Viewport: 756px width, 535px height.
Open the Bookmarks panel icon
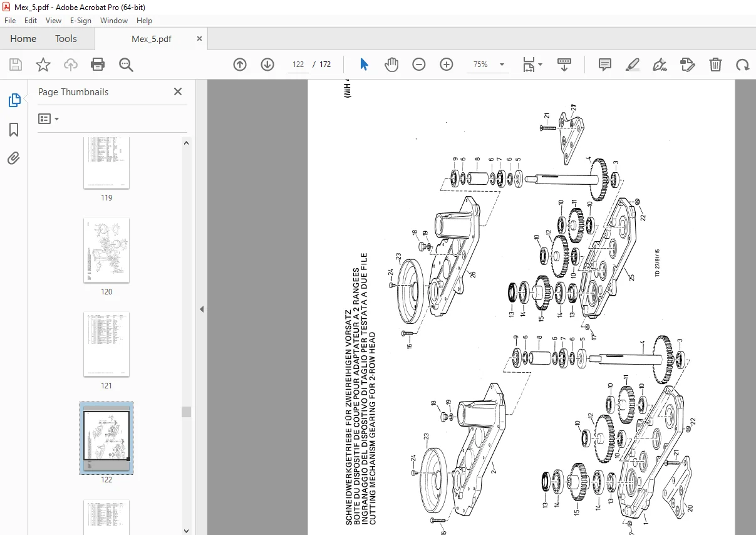(14, 130)
